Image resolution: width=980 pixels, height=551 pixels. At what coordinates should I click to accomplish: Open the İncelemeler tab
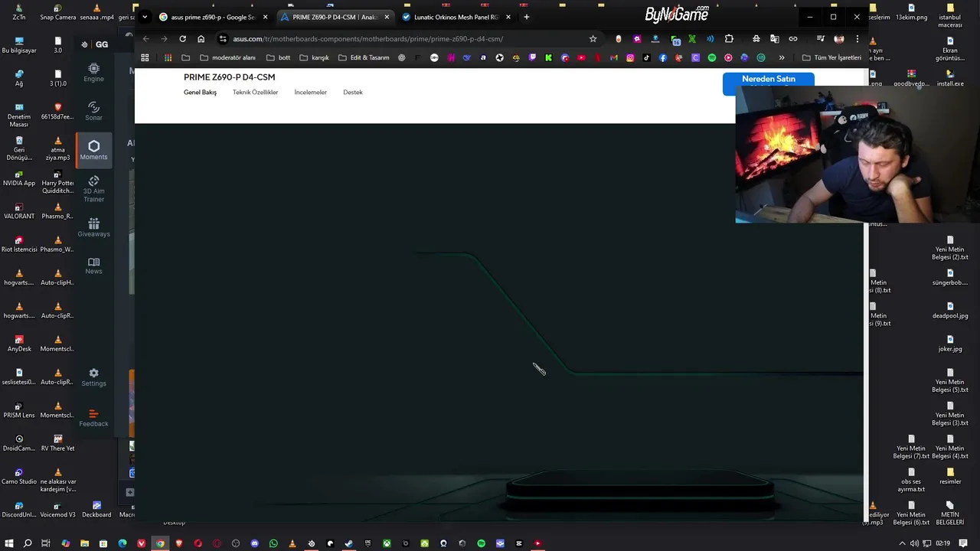[x=310, y=93]
